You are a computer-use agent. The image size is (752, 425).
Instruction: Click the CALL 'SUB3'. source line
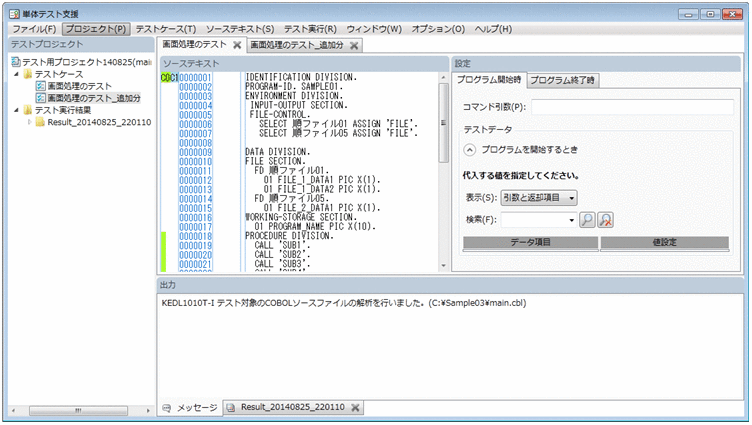pyautogui.click(x=282, y=264)
